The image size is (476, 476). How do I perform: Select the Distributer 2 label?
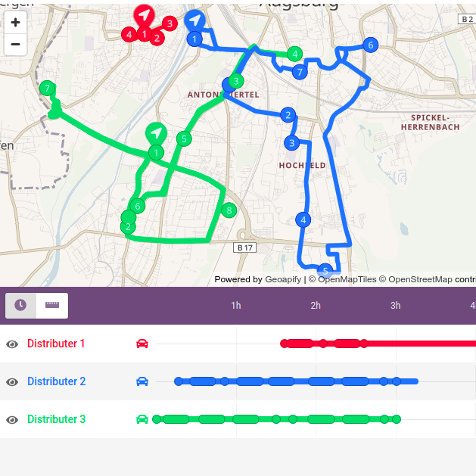click(x=57, y=381)
